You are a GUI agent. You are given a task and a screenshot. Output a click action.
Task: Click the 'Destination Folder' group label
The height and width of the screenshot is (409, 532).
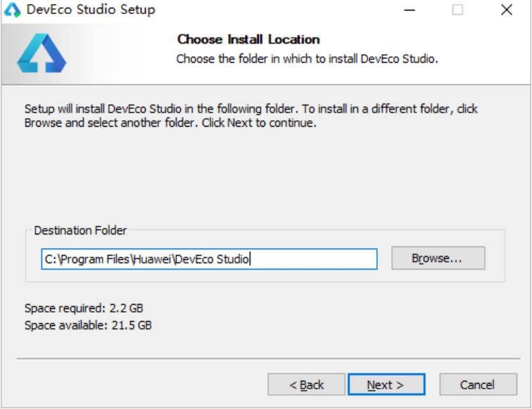(x=80, y=230)
